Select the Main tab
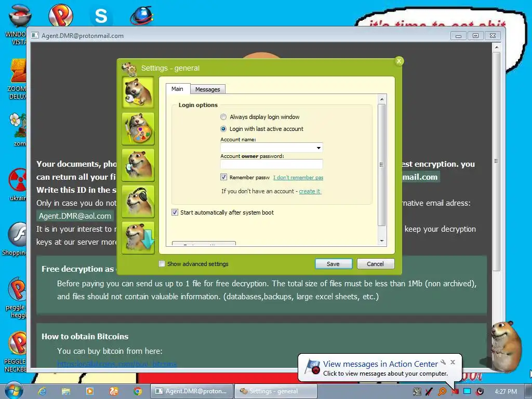 178,89
